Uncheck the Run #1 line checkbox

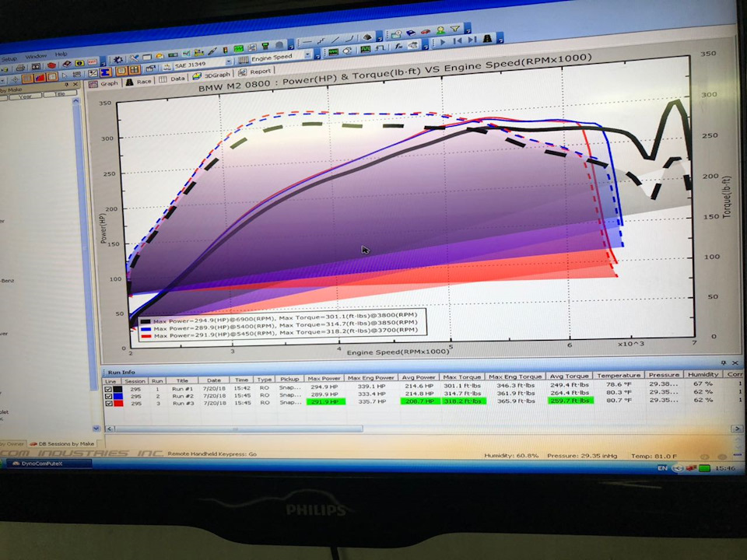coord(109,389)
